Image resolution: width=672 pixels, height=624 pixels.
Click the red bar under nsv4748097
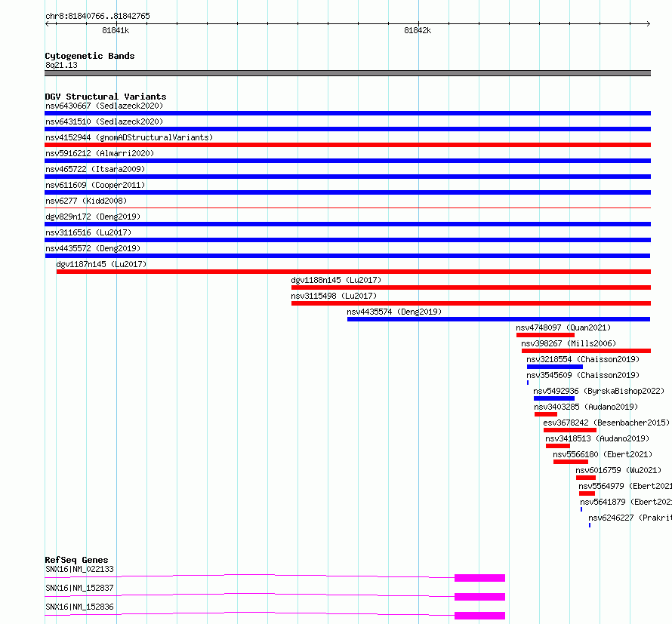(546, 335)
